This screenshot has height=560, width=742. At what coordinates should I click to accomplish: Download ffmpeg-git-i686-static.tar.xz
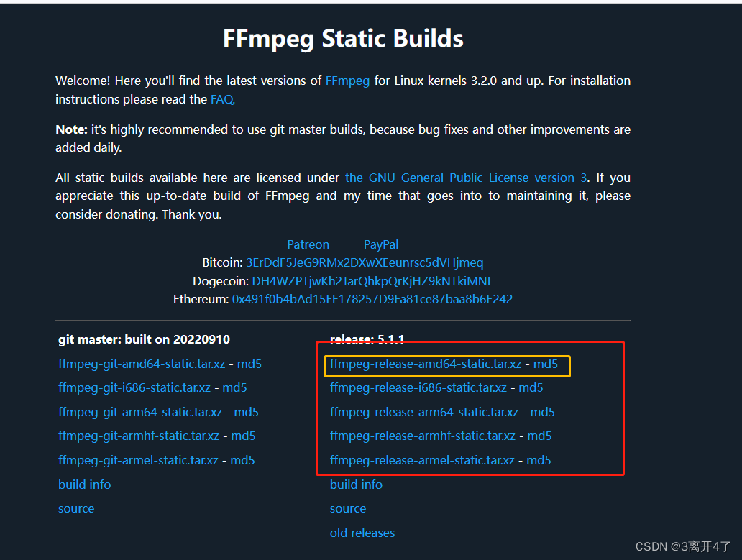tap(134, 387)
